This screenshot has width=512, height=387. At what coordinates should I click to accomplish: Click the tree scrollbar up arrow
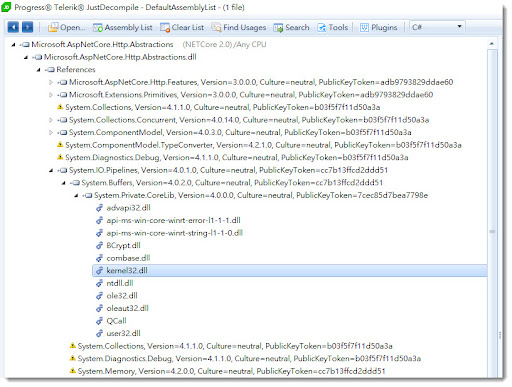[492, 44]
